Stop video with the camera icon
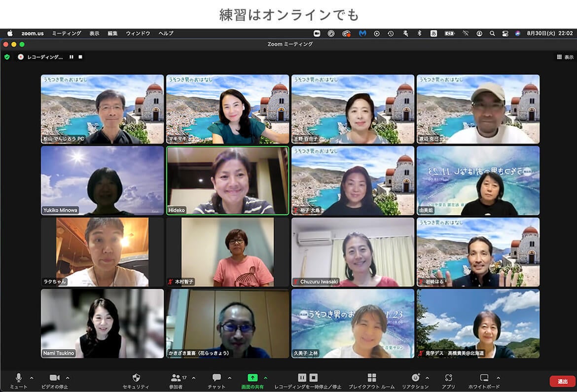 (x=55, y=378)
